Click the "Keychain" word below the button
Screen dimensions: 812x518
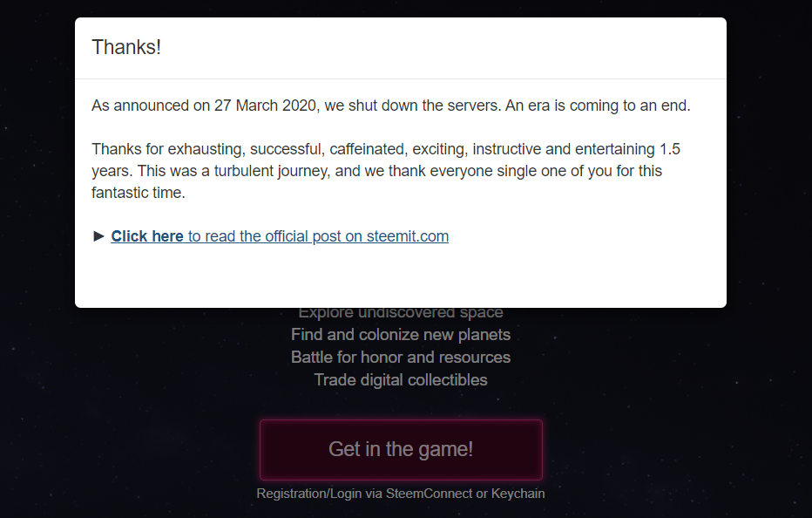tap(518, 494)
